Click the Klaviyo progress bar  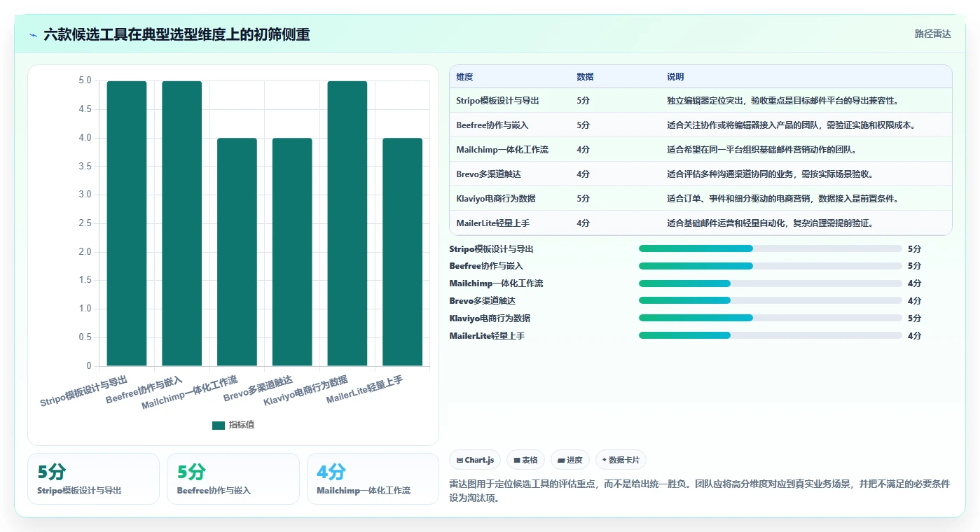771,318
